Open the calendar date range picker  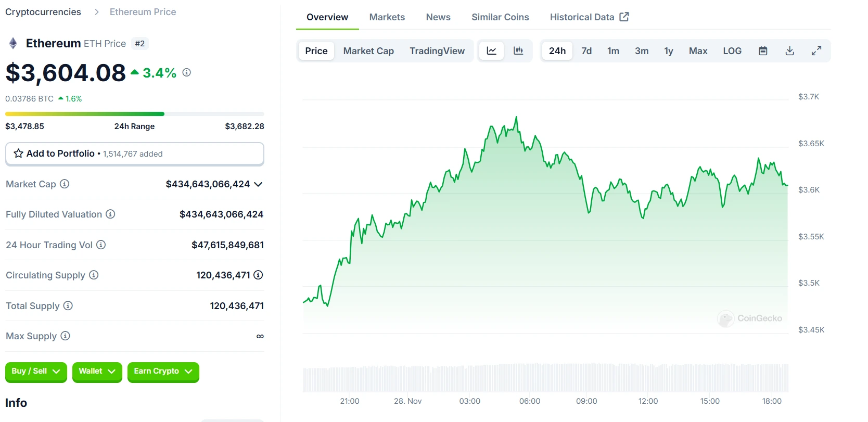(x=763, y=50)
